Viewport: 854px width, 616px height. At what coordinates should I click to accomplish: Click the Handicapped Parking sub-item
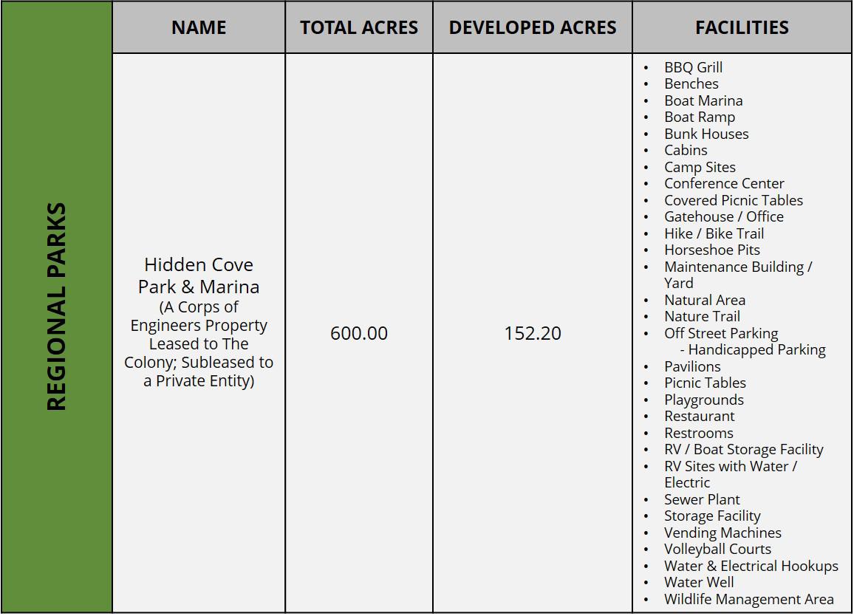coord(753,349)
